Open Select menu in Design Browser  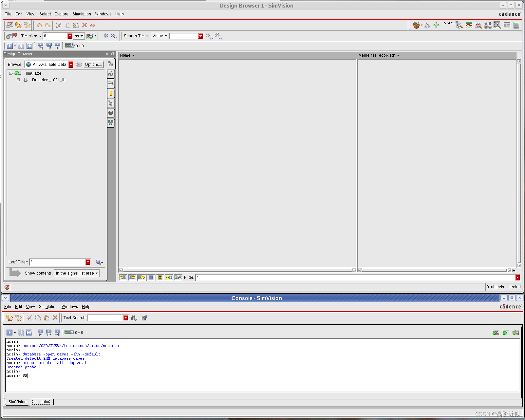(x=45, y=14)
